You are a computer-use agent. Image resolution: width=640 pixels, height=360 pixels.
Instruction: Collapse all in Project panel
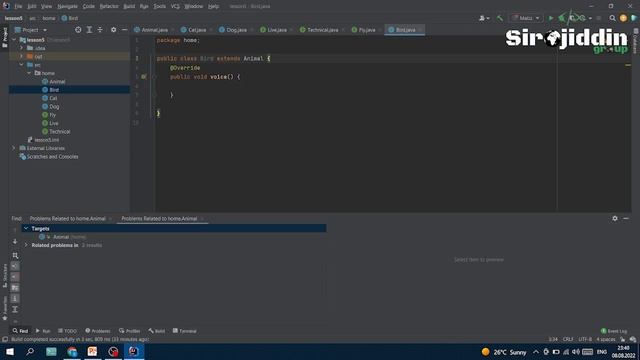pyautogui.click(x=100, y=30)
